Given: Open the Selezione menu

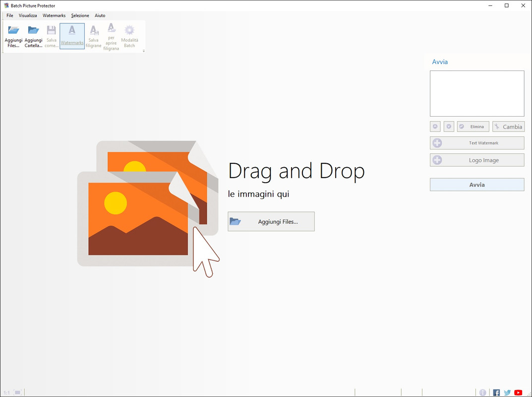Looking at the screenshot, I should coord(80,15).
